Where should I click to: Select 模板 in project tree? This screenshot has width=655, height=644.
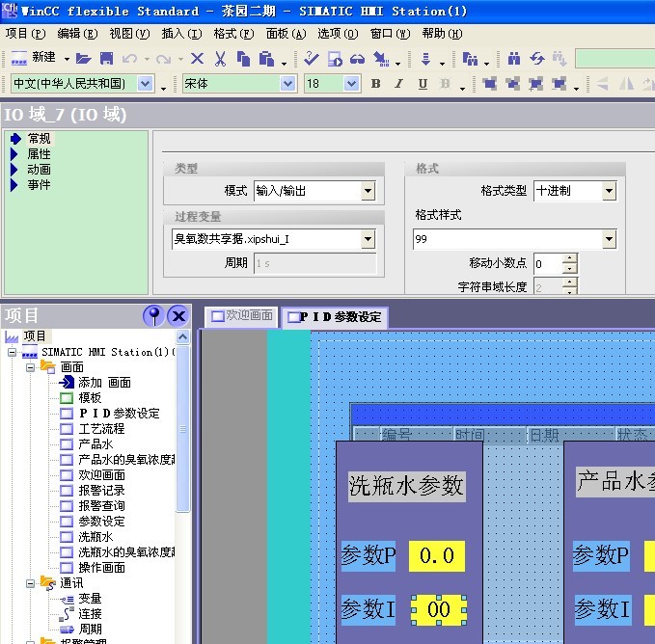tap(90, 398)
